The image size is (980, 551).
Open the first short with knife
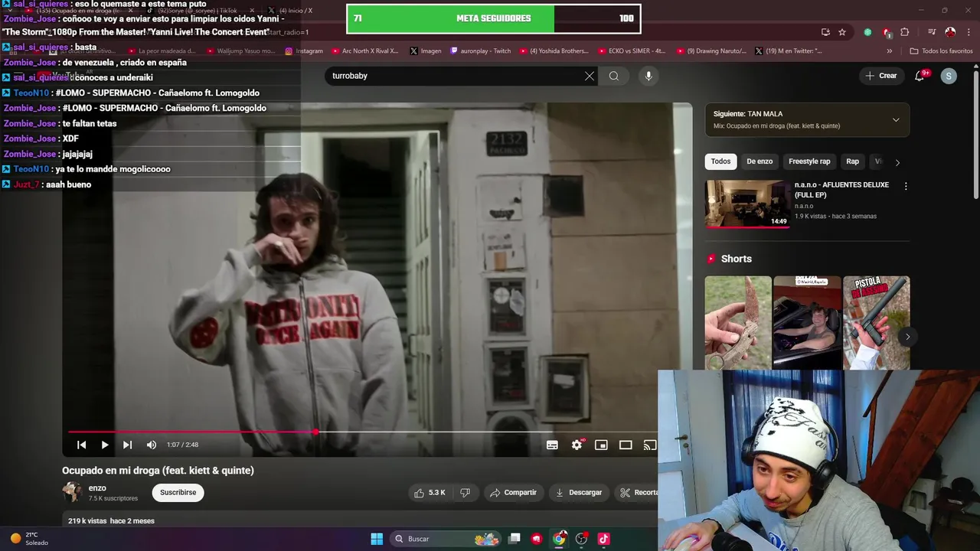pyautogui.click(x=738, y=323)
